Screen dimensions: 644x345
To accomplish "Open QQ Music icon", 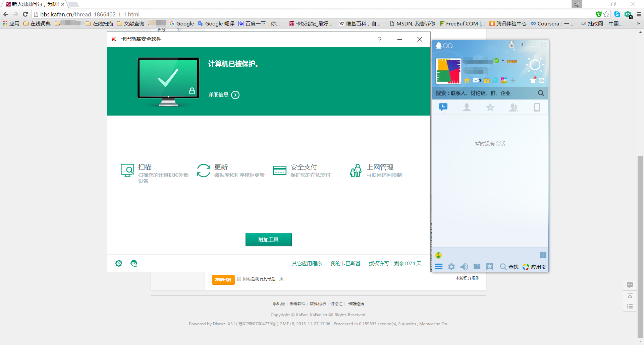I will pyautogui.click(x=438, y=255).
